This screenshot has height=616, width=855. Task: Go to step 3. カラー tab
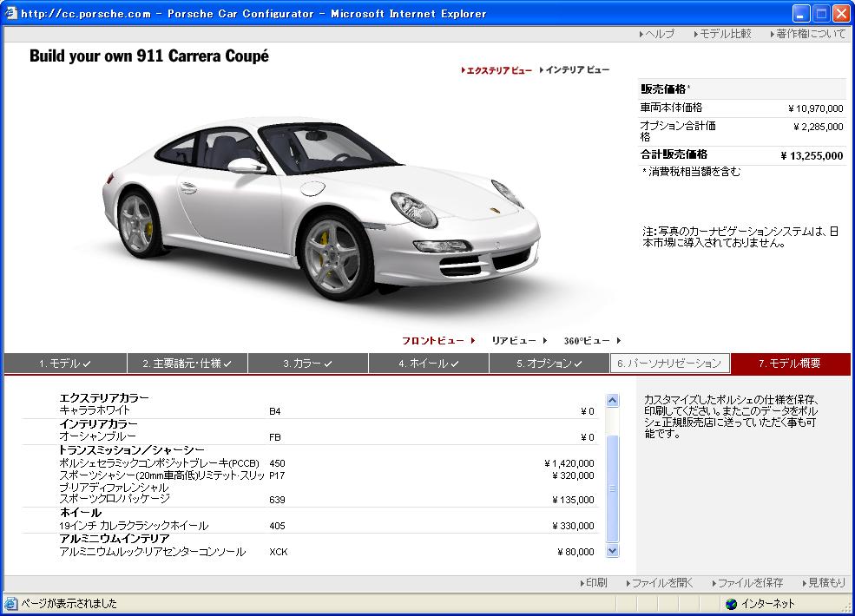coord(308,364)
